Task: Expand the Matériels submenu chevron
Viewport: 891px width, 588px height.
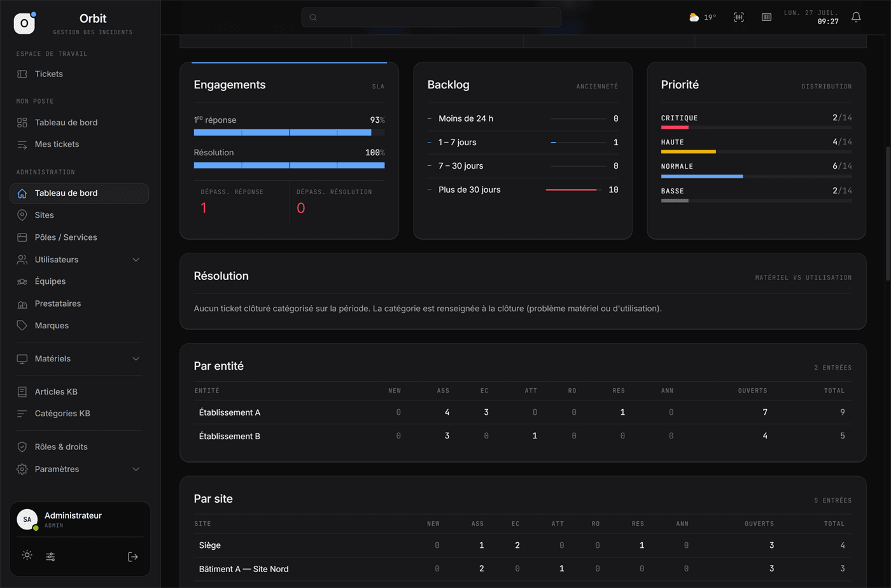Action: coord(136,359)
